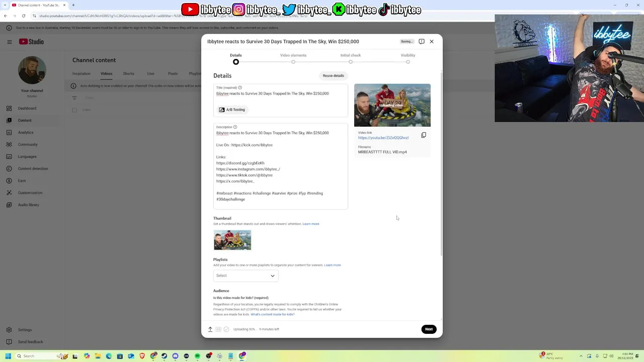The image size is (644, 362).
Task: Go to YouTube Studio logo home
Action: pos(31,42)
